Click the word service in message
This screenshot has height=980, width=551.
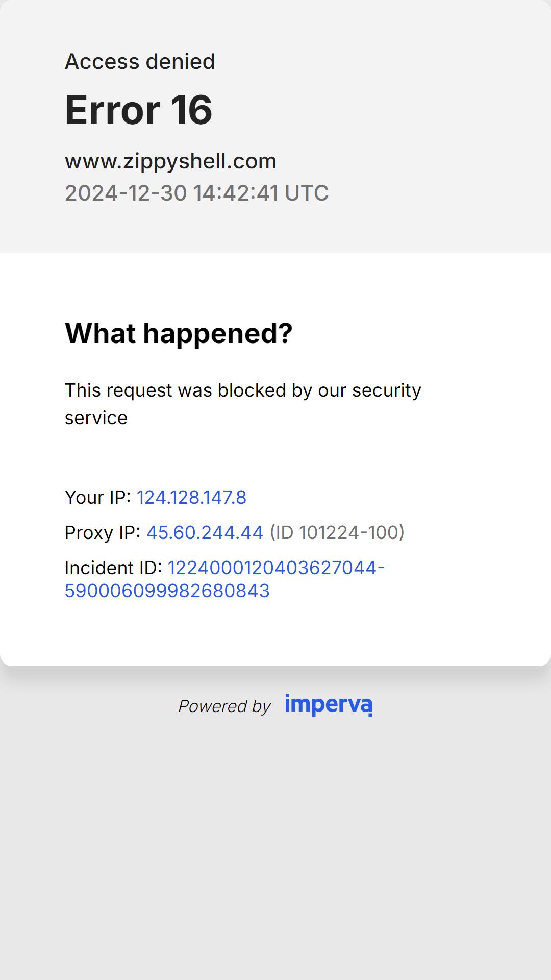(96, 418)
